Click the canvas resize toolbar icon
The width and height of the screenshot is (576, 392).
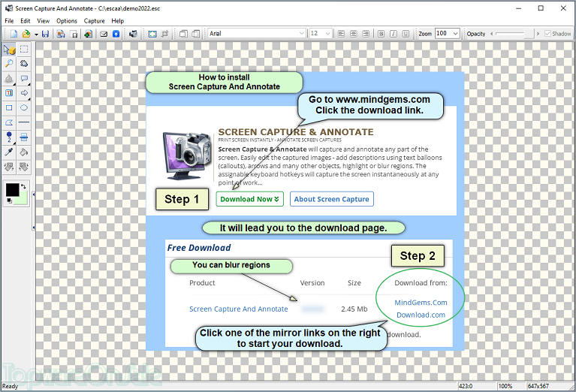74,34
